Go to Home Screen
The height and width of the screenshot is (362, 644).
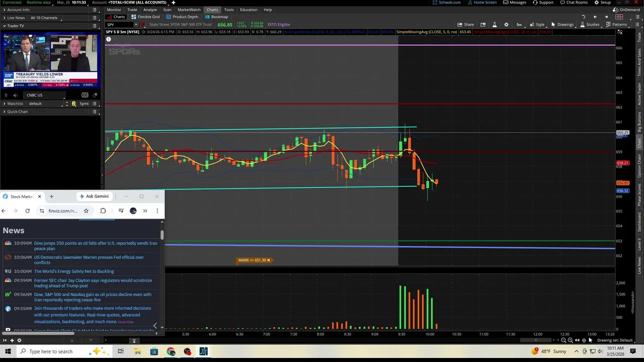(482, 3)
